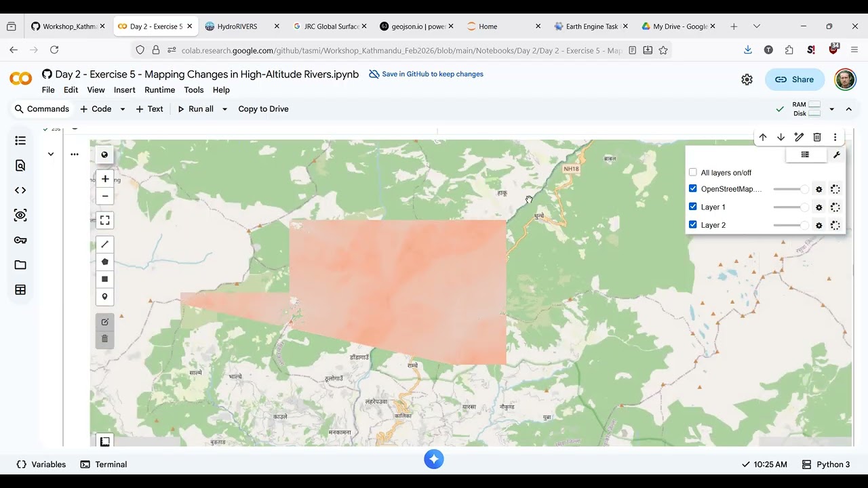Click the user account avatar
Image resolution: width=868 pixels, height=488 pixels.
click(845, 80)
